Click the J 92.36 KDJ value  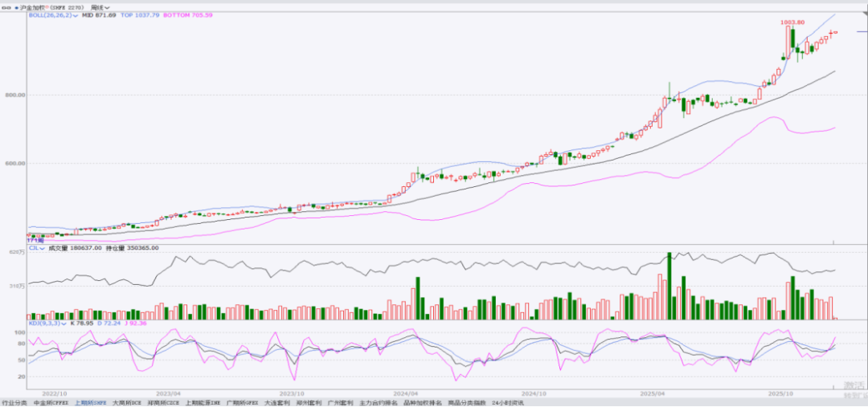coord(135,322)
